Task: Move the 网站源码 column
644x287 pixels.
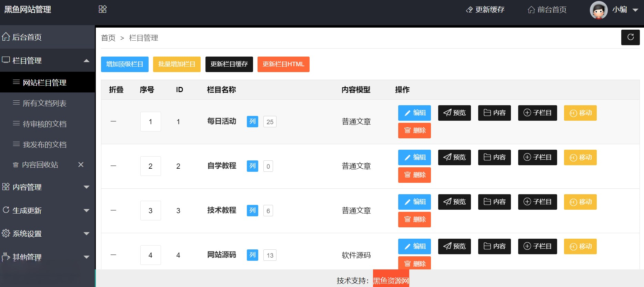Action: [580, 247]
